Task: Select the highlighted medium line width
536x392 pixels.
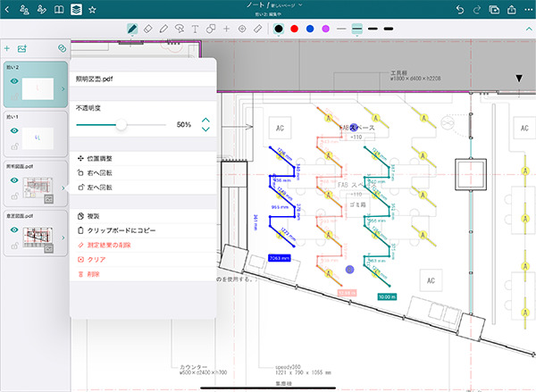Action: click(x=356, y=29)
